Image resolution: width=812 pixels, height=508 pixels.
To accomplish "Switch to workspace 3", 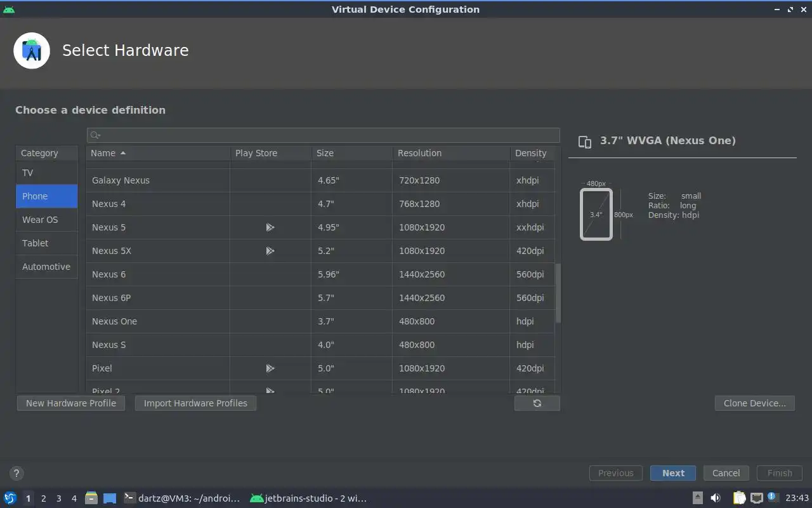I will [x=58, y=498].
